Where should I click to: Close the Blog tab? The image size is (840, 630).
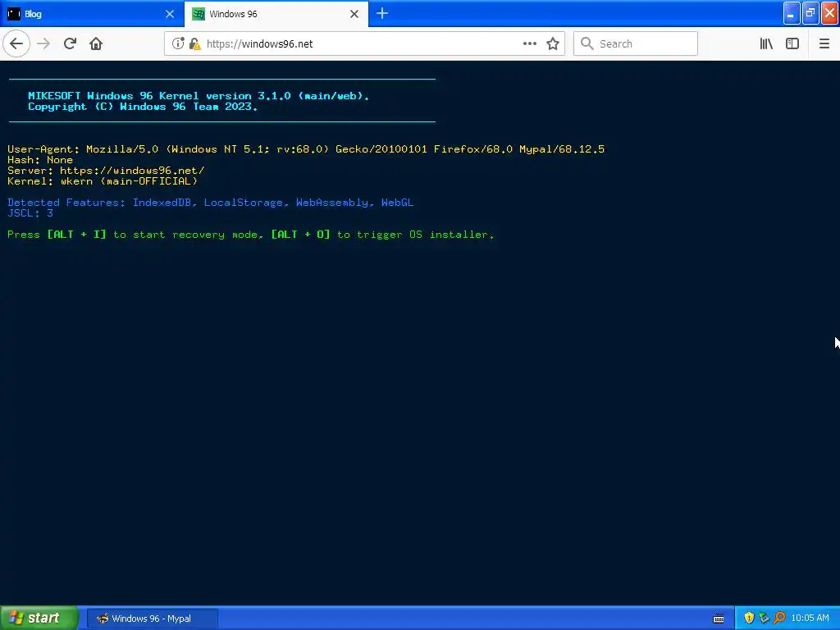170,14
